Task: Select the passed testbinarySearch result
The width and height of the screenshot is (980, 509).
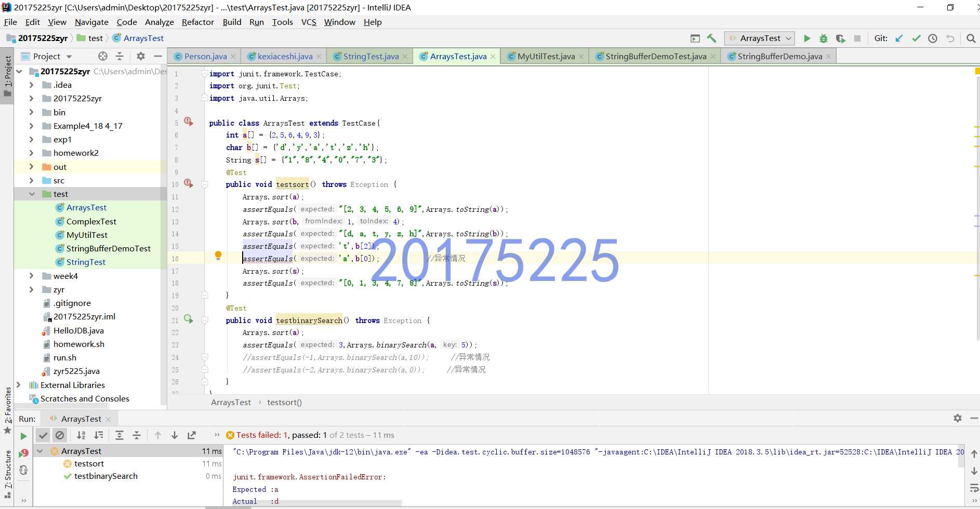Action: [x=105, y=476]
